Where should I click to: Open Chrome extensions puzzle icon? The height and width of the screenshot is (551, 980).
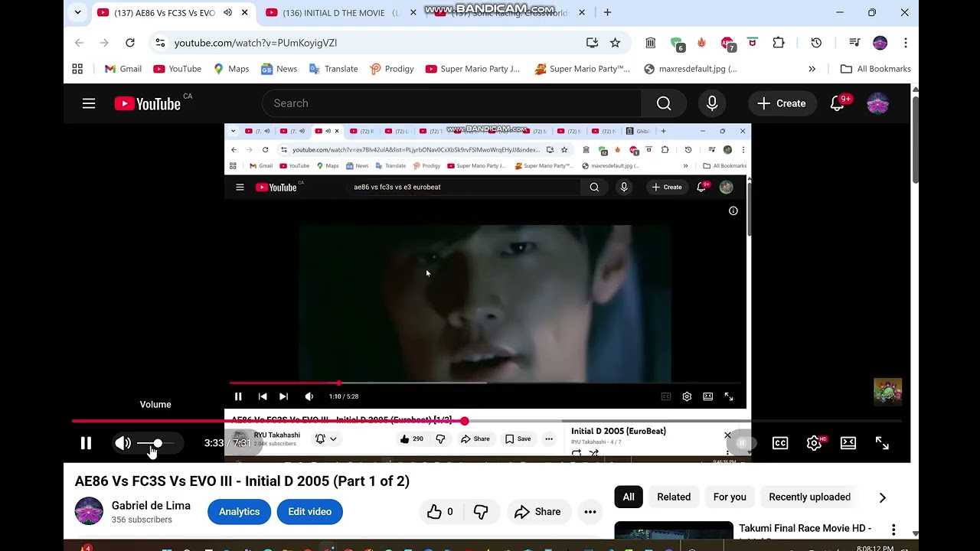779,43
